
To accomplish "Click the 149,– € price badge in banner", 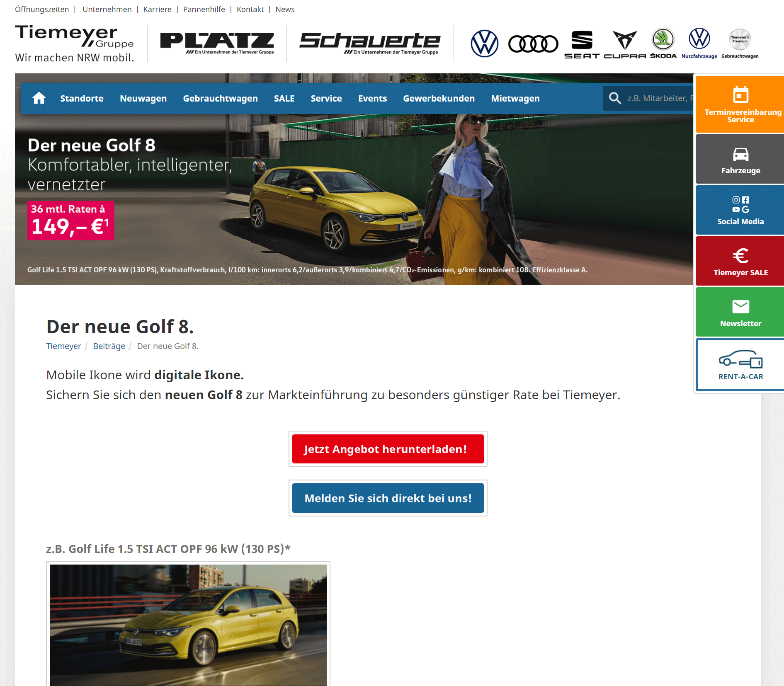I will (x=70, y=221).
